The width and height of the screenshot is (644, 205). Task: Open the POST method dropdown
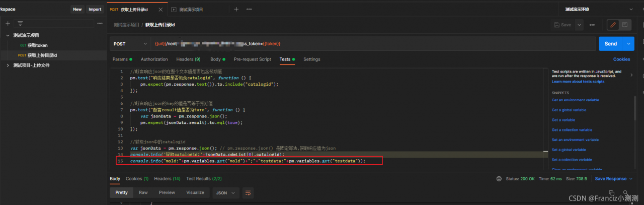coord(131,44)
